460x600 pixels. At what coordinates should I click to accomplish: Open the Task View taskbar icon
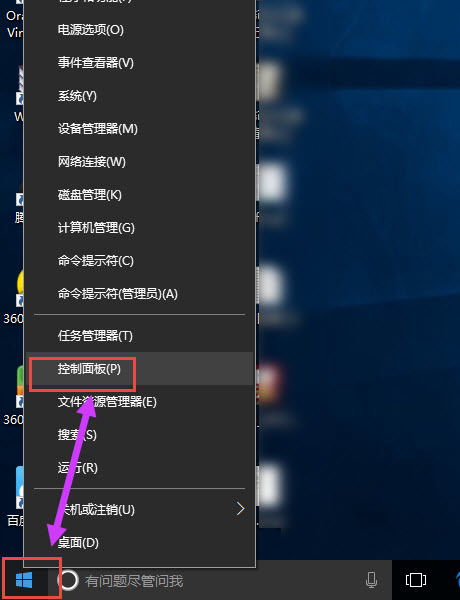click(x=416, y=580)
